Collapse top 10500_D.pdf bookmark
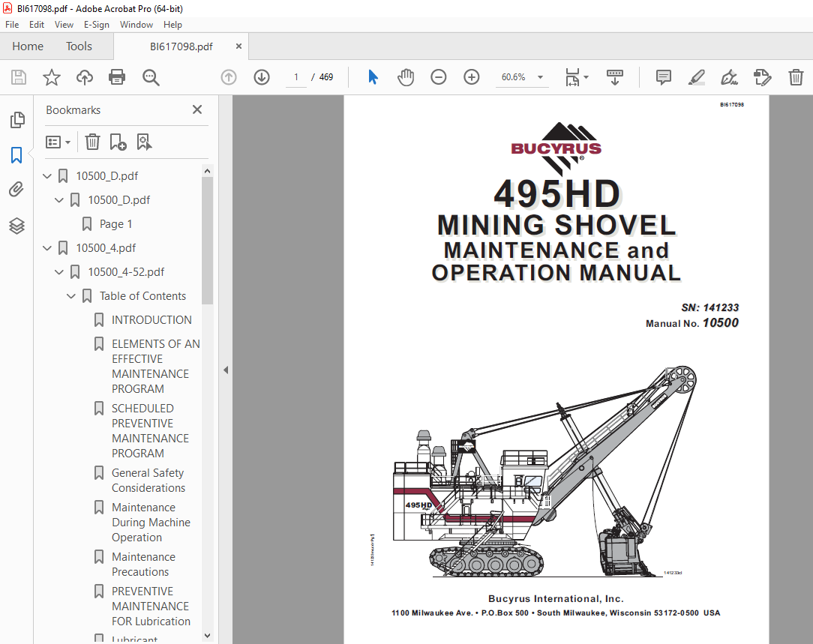 (x=47, y=176)
